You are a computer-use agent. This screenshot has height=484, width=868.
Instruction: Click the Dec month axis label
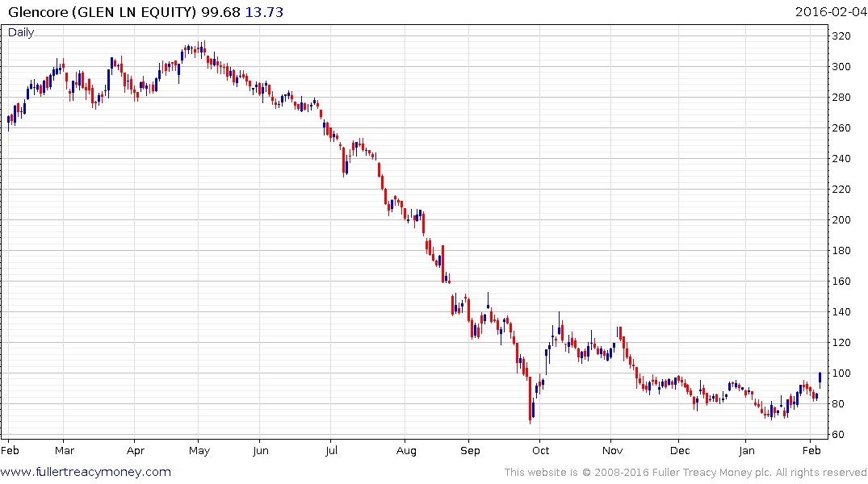coord(680,450)
